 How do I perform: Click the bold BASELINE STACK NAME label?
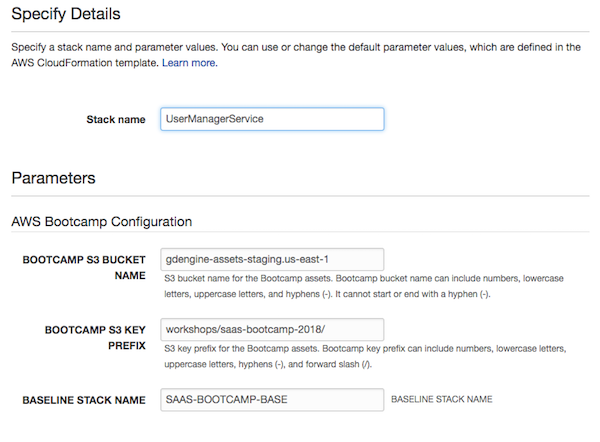(x=84, y=400)
